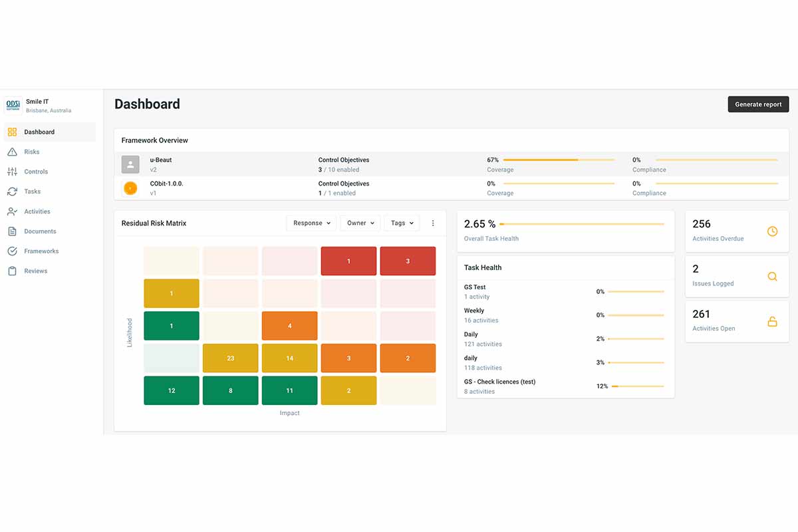798x532 pixels.
Task: Click the Smile IT organisation name
Action: tap(37, 102)
